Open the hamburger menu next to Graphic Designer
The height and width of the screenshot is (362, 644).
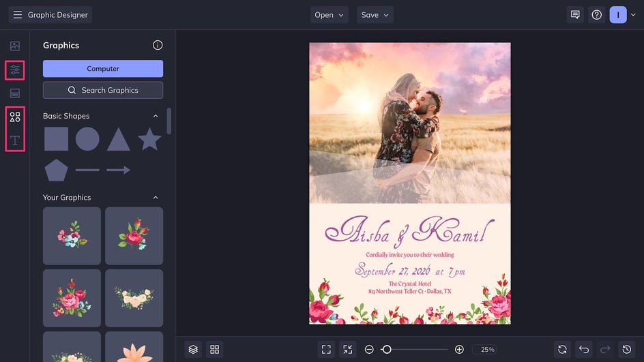click(17, 15)
